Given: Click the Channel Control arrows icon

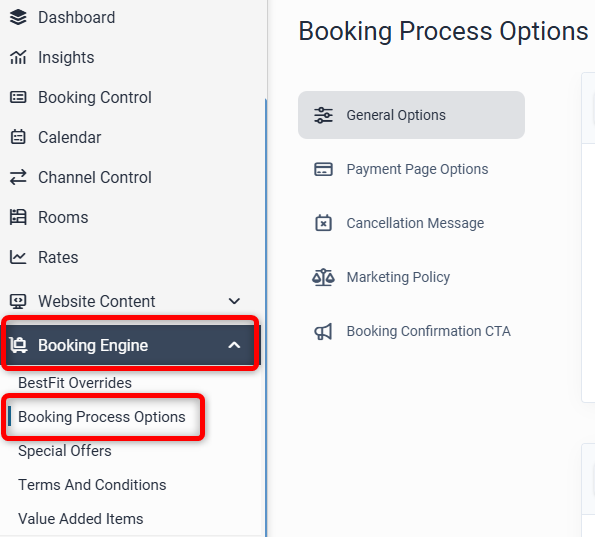Looking at the screenshot, I should point(18,177).
